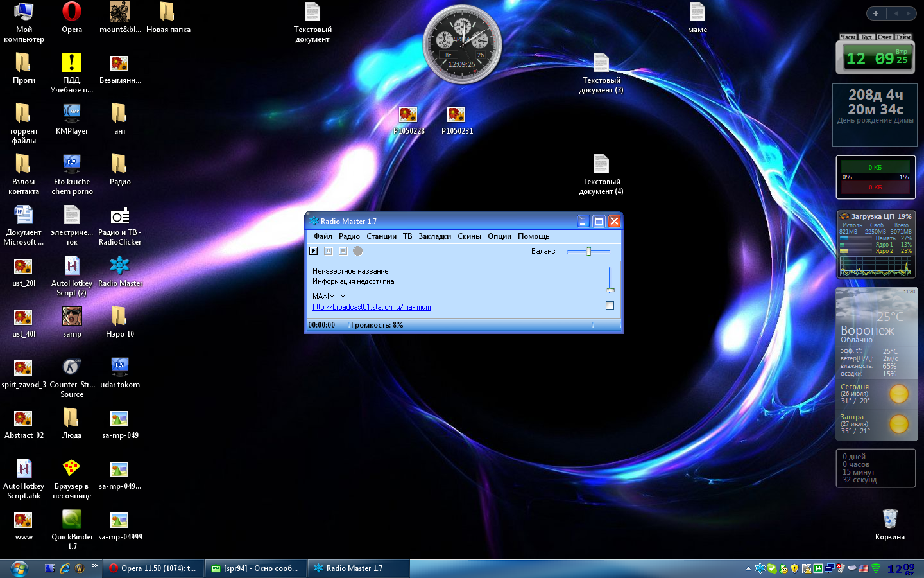Open the маме text document
This screenshot has width=924, height=578.
pyautogui.click(x=697, y=18)
